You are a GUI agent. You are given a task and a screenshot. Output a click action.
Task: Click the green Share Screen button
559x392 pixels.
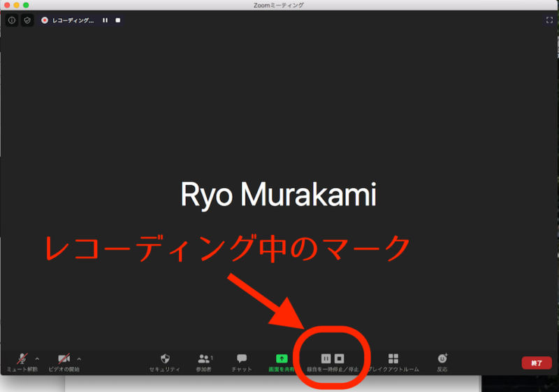pos(282,363)
